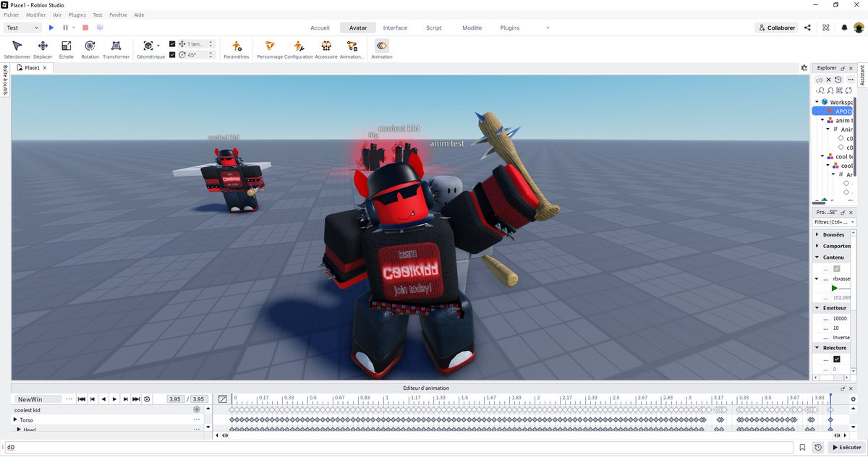Viewport: 868px width, 460px height.
Task: Expand the Head animation track
Action: pyautogui.click(x=19, y=430)
